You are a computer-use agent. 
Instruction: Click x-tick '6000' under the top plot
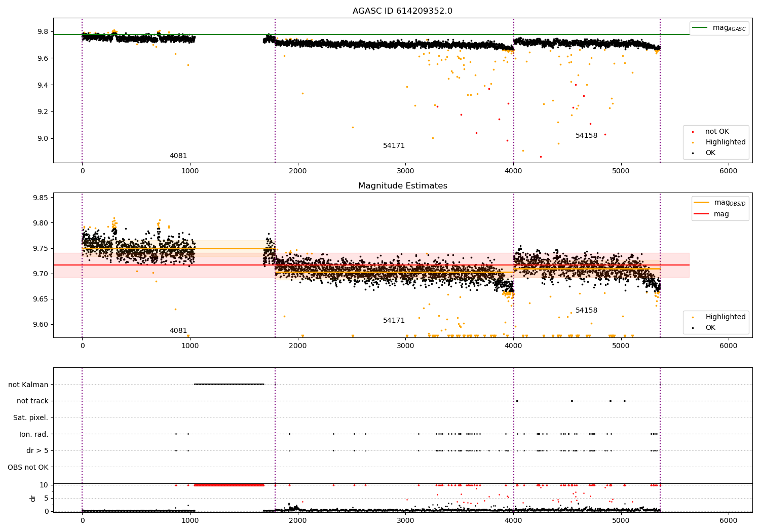(x=729, y=171)
